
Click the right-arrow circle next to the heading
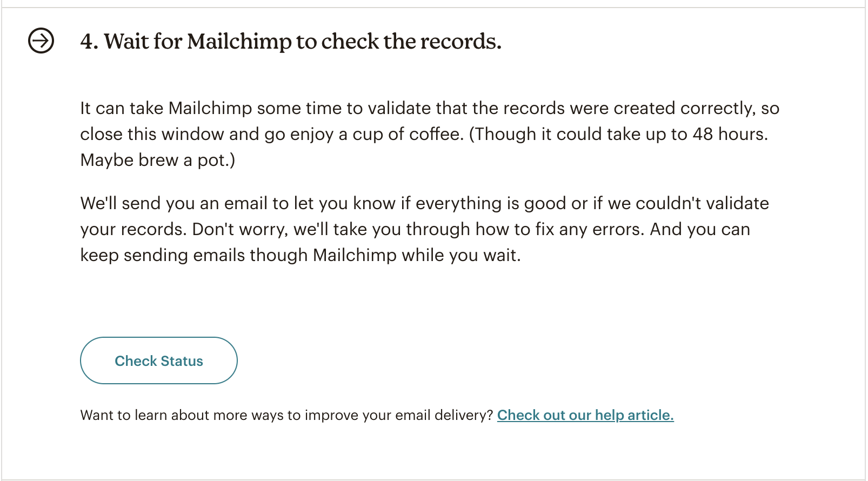(x=41, y=39)
